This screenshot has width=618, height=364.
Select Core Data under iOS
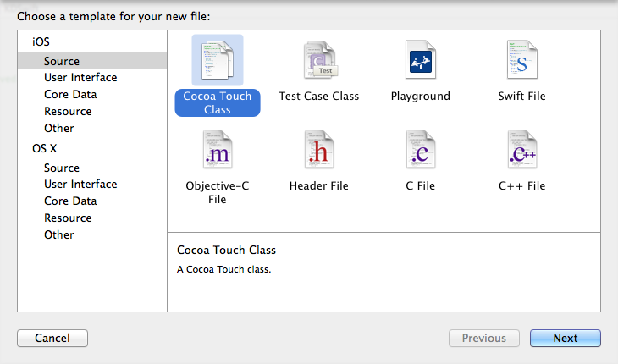click(x=70, y=95)
